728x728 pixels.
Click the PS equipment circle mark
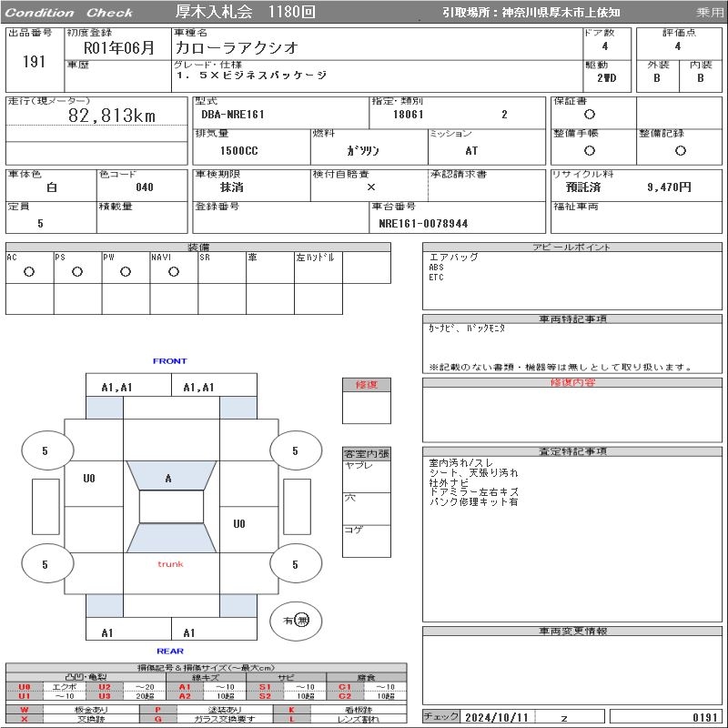(x=77, y=272)
